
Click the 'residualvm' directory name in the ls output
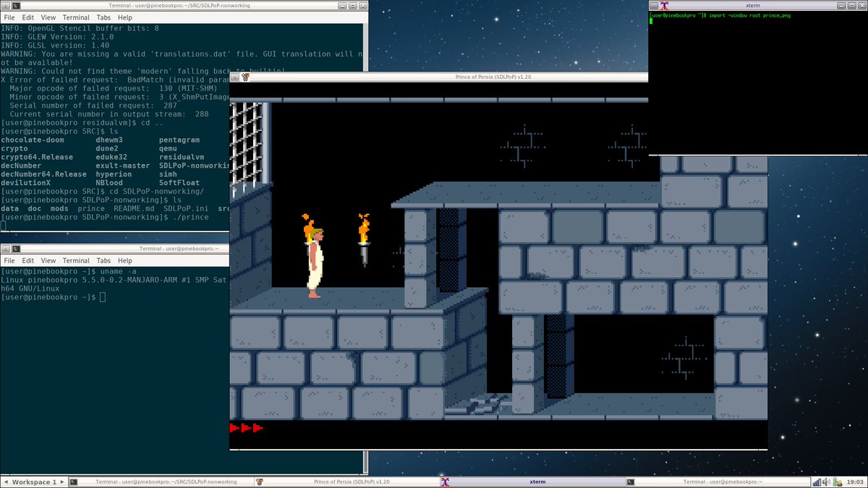[182, 157]
